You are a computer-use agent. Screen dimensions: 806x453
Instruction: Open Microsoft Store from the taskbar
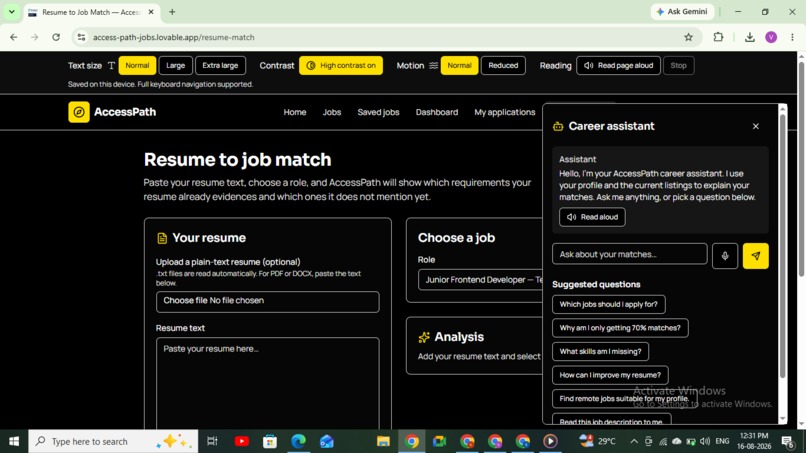(270, 441)
